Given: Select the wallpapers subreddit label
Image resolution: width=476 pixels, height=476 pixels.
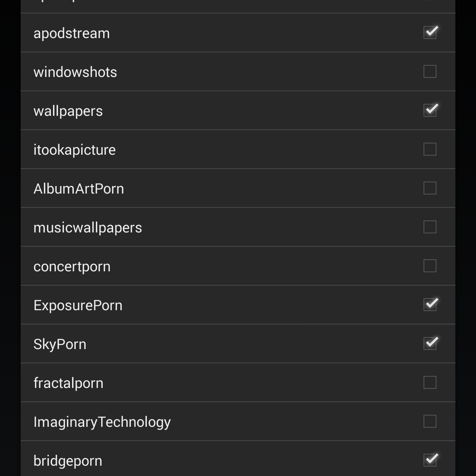Looking at the screenshot, I should pyautogui.click(x=68, y=111).
